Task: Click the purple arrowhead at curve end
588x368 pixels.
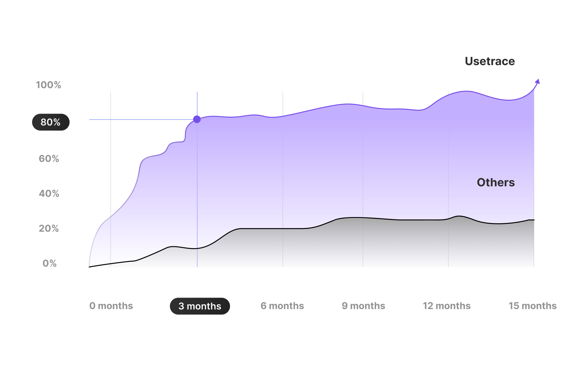Action: 538,81
